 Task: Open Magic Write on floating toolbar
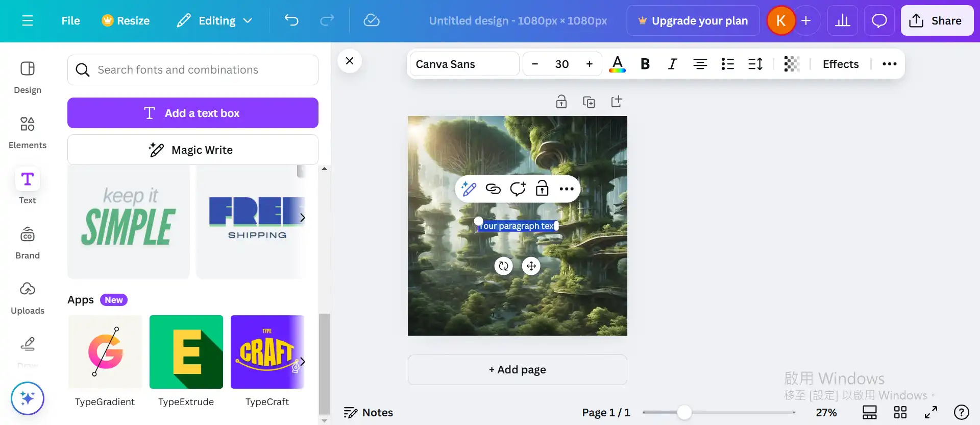[x=469, y=189]
